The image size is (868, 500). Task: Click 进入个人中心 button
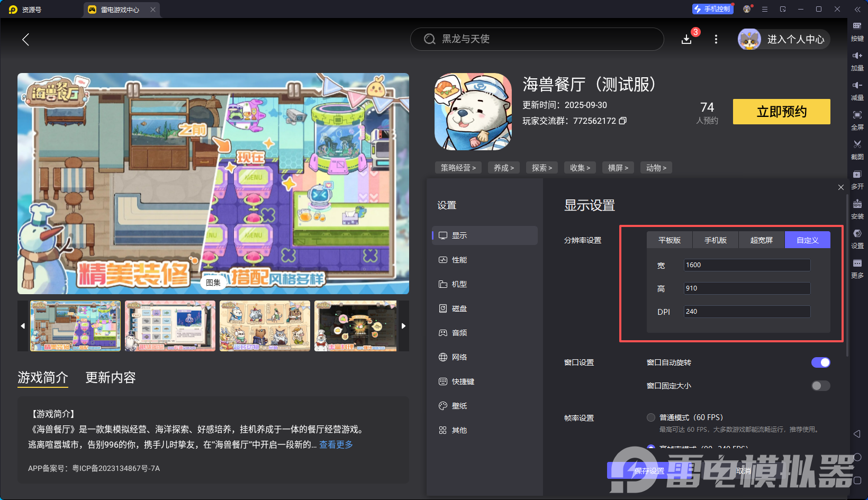click(x=784, y=39)
